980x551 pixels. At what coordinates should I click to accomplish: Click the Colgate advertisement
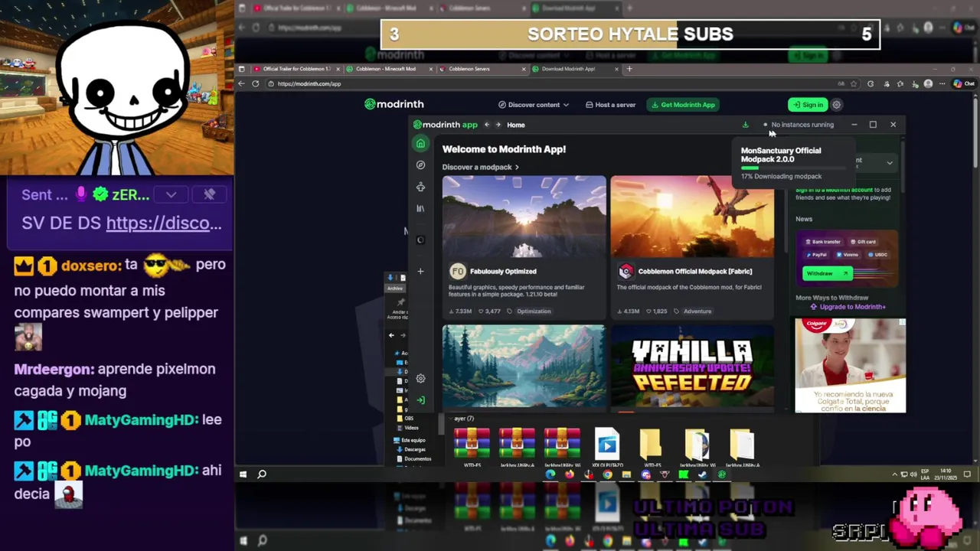click(x=850, y=366)
